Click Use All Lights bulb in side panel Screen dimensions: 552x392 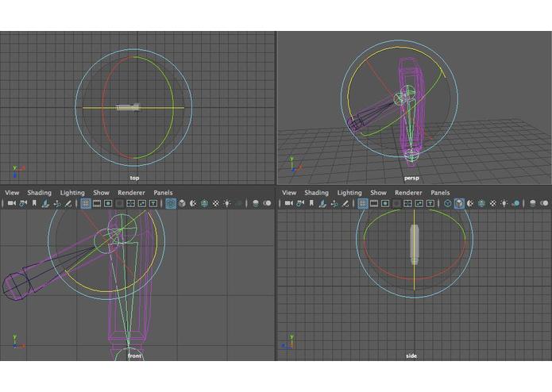pyautogui.click(x=504, y=203)
